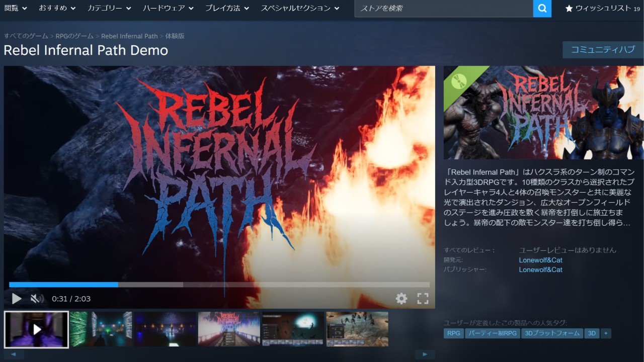Open the コミュニティハブ button

point(602,50)
